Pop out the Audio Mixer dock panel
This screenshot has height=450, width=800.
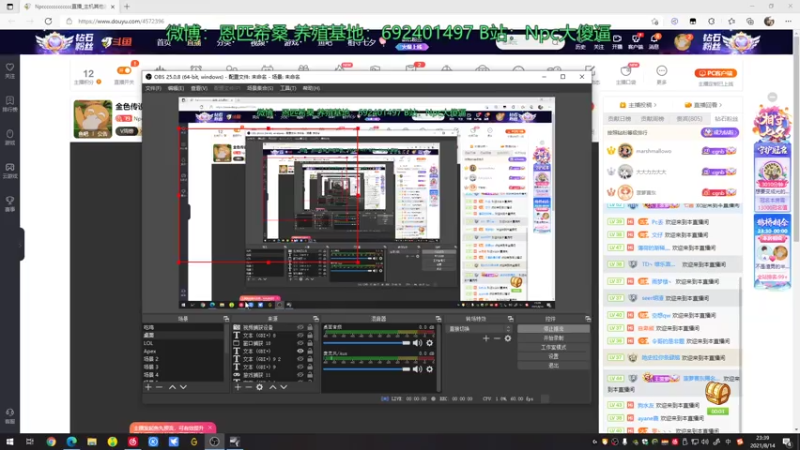[x=438, y=319]
